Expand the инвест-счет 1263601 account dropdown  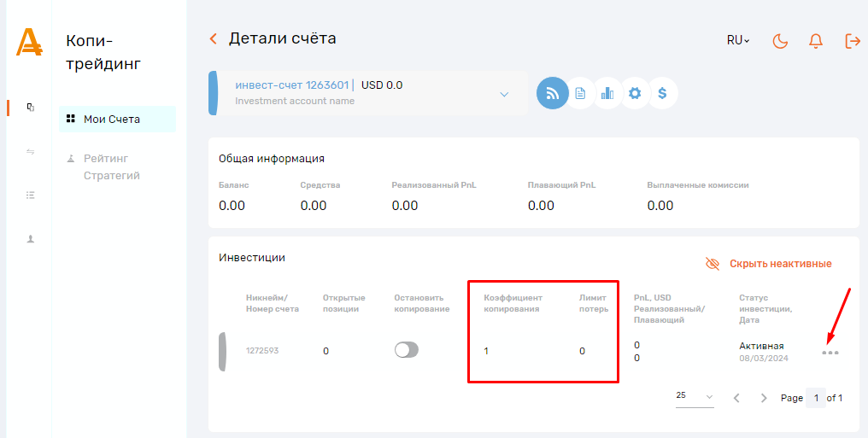coord(504,93)
